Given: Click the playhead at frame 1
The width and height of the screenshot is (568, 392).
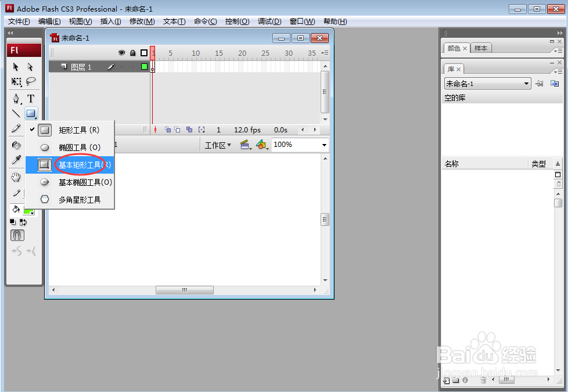Looking at the screenshot, I should point(153,53).
